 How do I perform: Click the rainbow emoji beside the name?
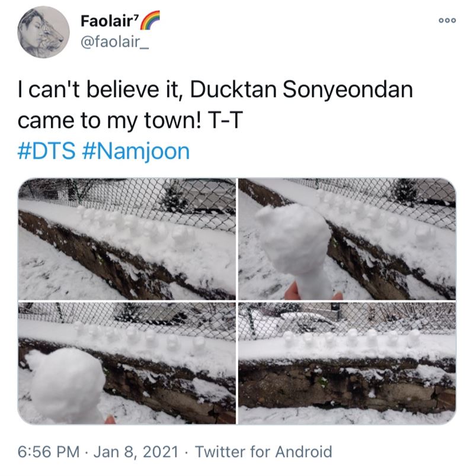pos(150,20)
